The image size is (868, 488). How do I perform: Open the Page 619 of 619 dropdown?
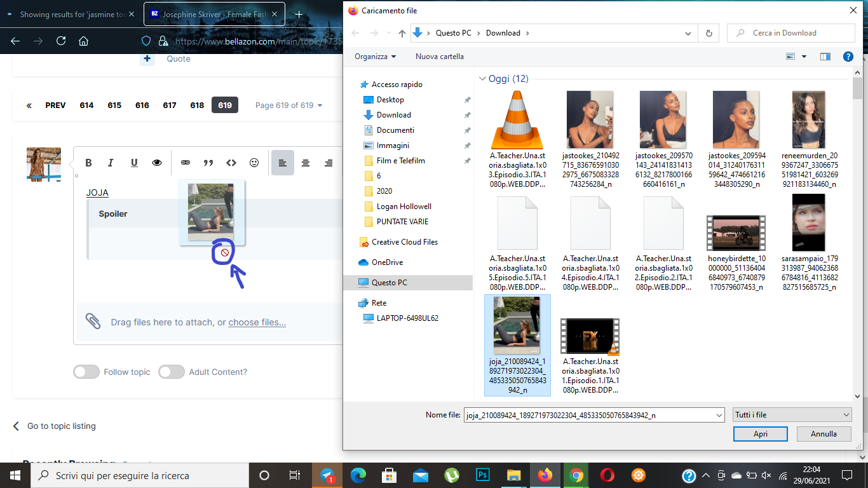pos(288,105)
